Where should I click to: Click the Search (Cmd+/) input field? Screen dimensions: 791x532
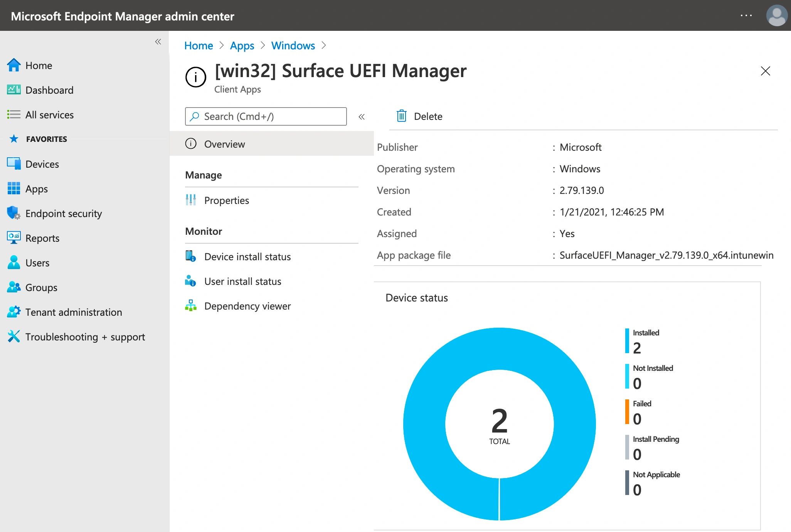click(x=266, y=116)
